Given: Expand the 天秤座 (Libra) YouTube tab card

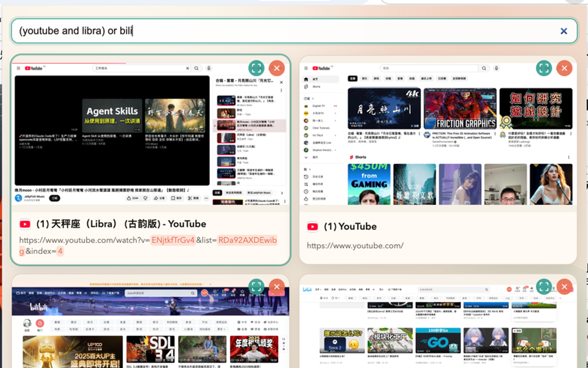Looking at the screenshot, I should click(256, 69).
